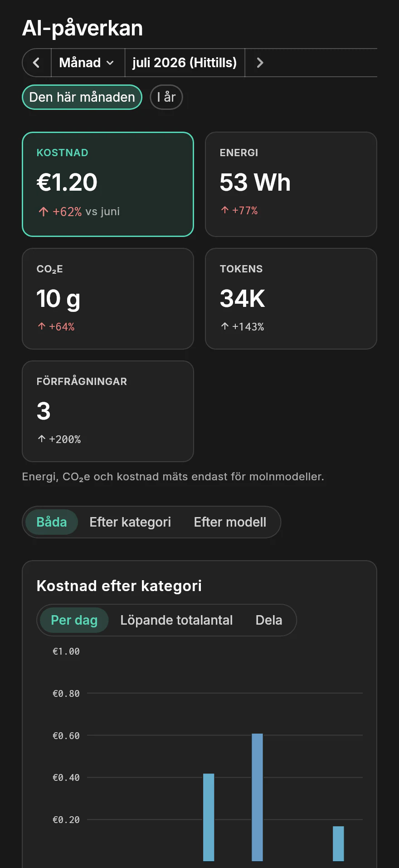Select the Förfrågningar card
The image size is (399, 868).
(x=108, y=411)
